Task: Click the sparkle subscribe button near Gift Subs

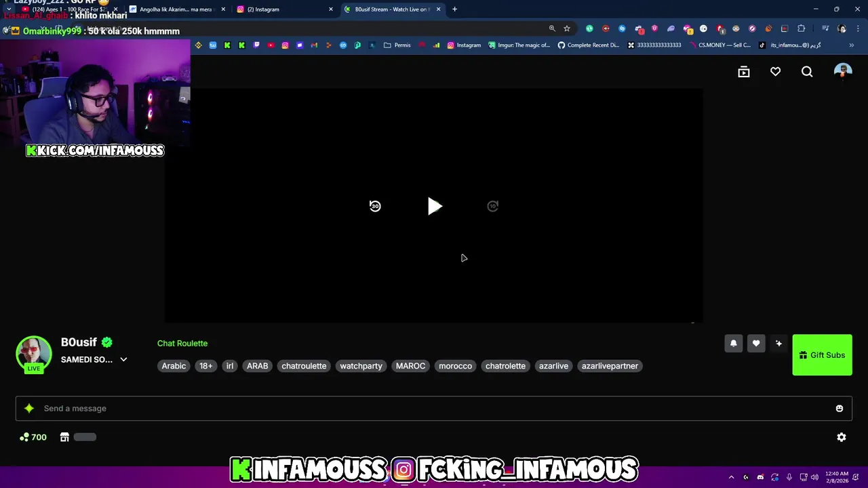Action: click(x=778, y=344)
